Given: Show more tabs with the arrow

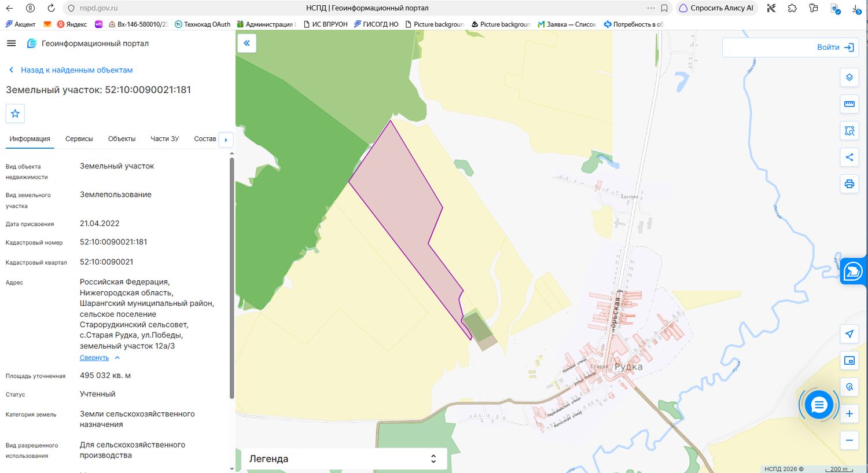Looking at the screenshot, I should (x=226, y=140).
